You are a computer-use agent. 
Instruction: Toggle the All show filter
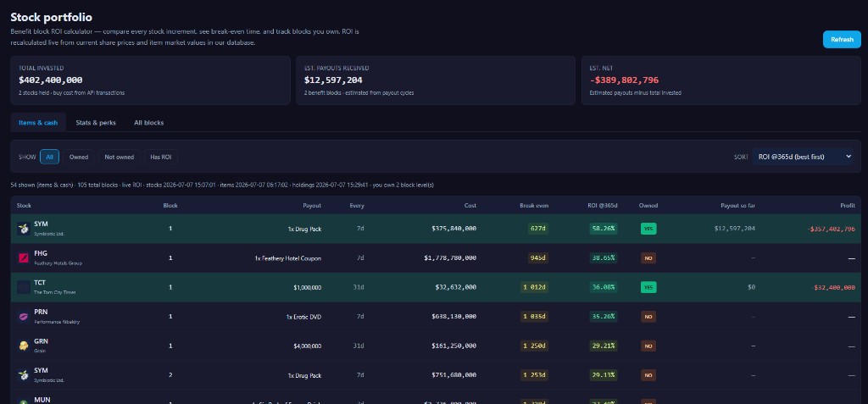(49, 158)
